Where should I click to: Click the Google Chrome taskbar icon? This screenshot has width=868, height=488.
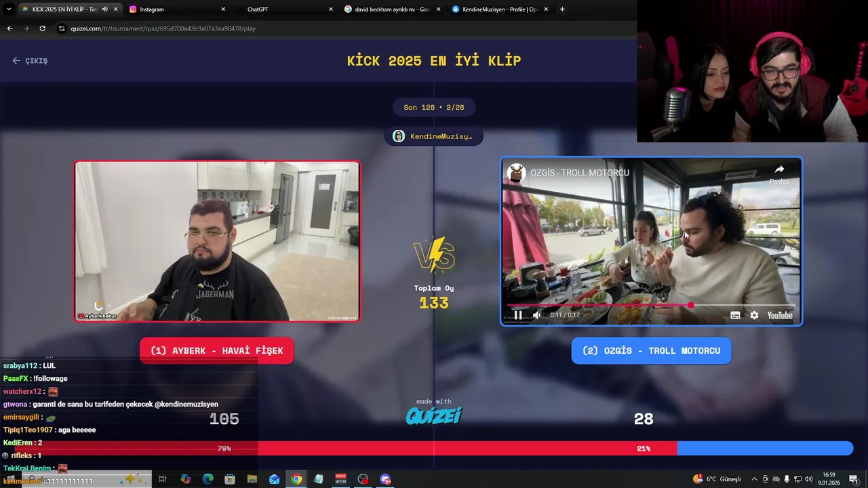pyautogui.click(x=296, y=479)
